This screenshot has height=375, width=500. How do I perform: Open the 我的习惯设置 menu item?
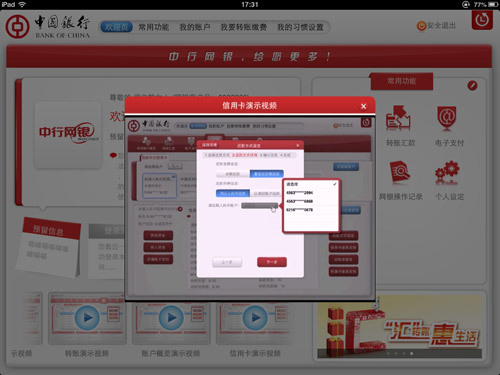point(300,27)
